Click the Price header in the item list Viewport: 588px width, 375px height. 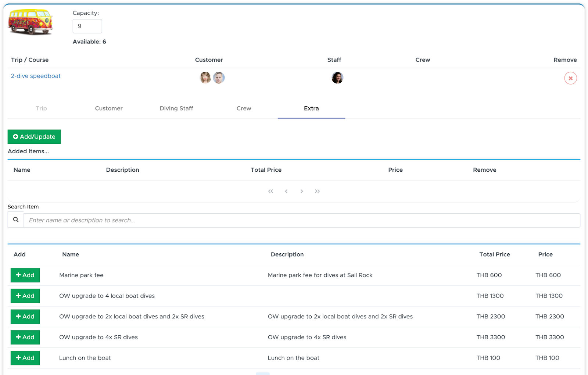tap(545, 254)
